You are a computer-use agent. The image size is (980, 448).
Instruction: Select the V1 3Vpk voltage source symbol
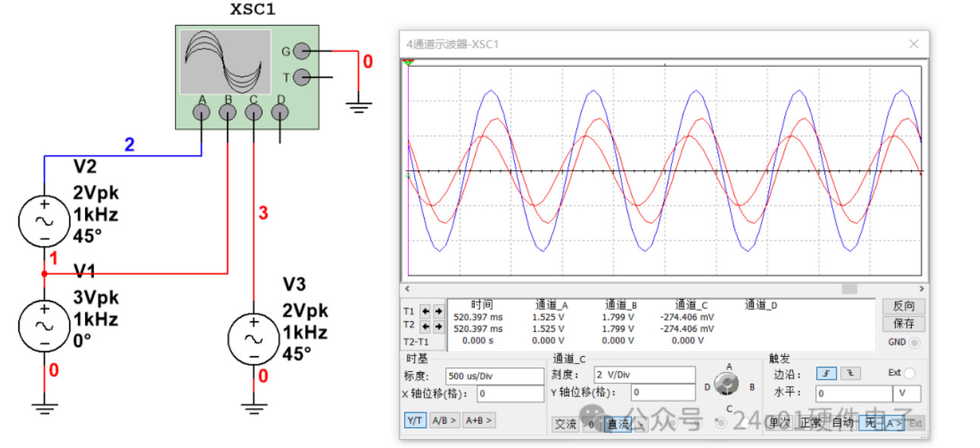44,324
